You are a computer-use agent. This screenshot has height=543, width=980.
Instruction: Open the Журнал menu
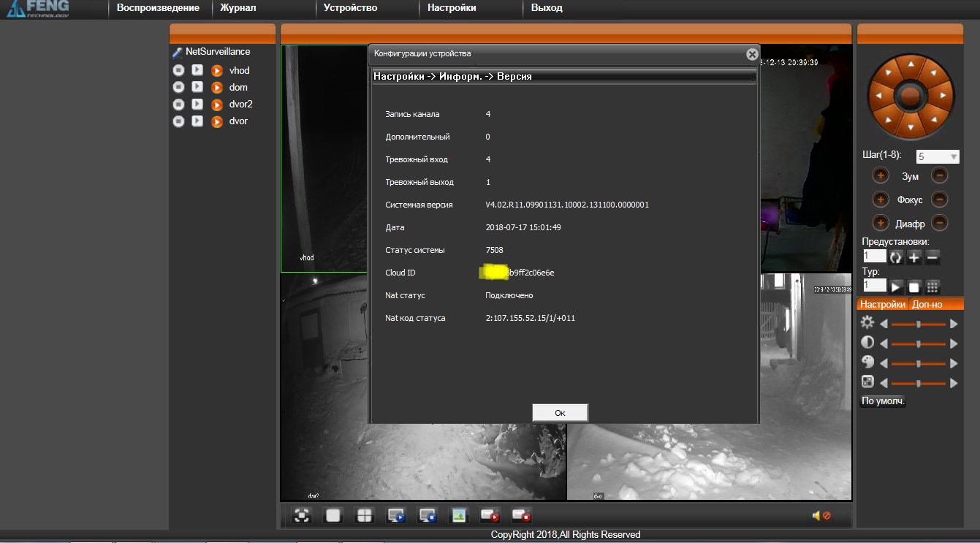(238, 8)
